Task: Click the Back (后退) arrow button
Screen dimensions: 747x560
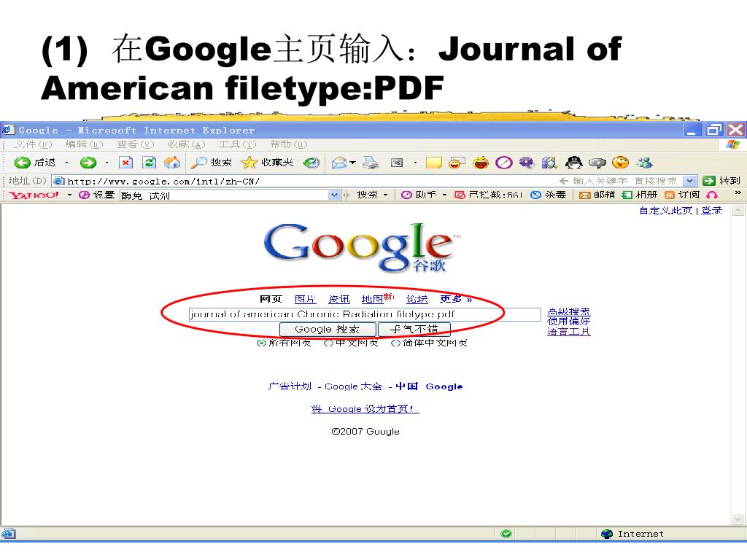Action: pyautogui.click(x=34, y=163)
